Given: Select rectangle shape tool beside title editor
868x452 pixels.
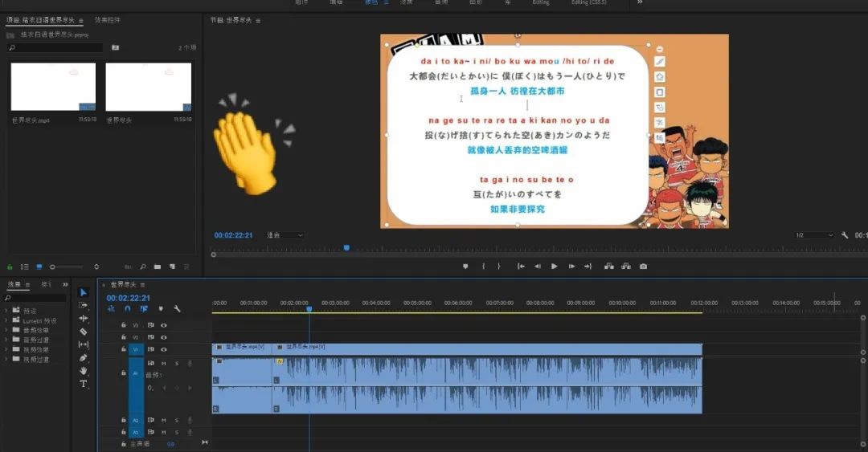Looking at the screenshot, I should pyautogui.click(x=659, y=92).
